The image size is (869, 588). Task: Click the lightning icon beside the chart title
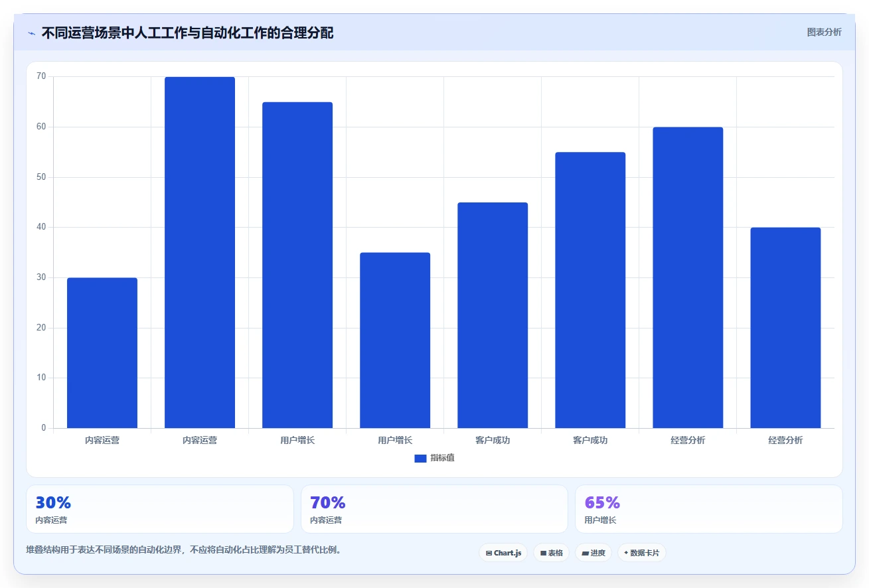click(x=31, y=33)
